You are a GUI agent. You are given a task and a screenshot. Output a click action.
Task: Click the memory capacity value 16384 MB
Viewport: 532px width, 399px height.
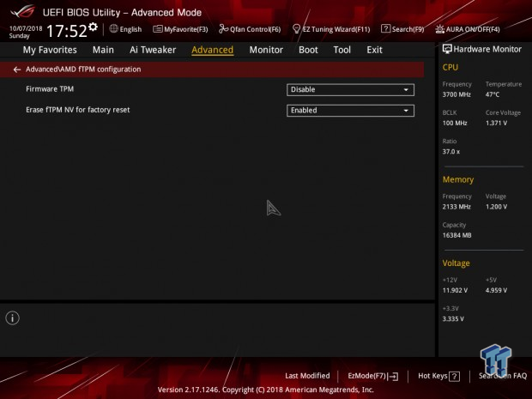456,235
